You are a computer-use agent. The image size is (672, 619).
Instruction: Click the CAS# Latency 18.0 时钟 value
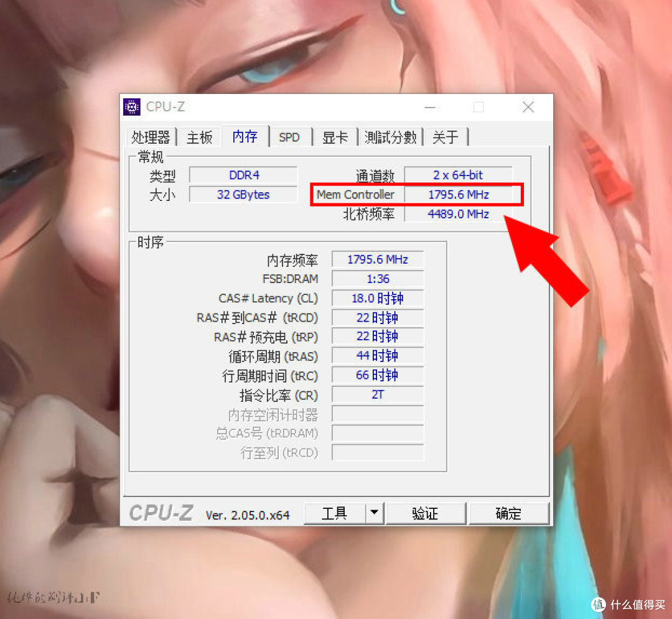coord(378,298)
